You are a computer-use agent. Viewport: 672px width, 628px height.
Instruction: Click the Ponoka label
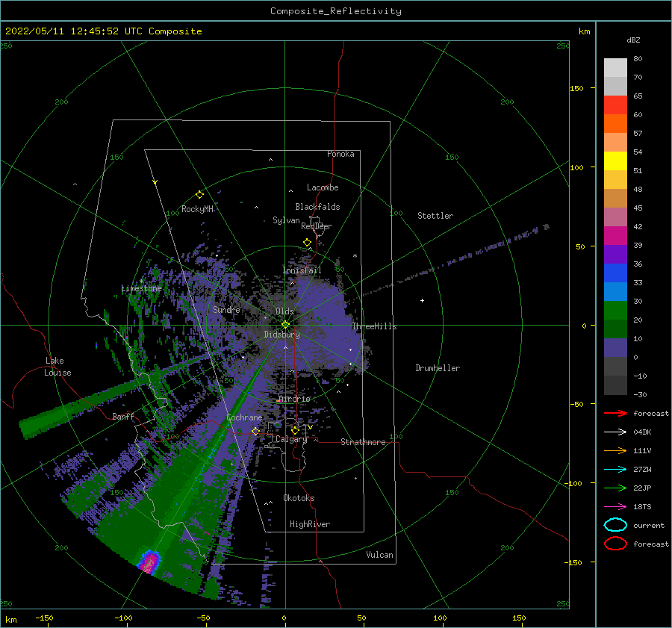(x=340, y=154)
